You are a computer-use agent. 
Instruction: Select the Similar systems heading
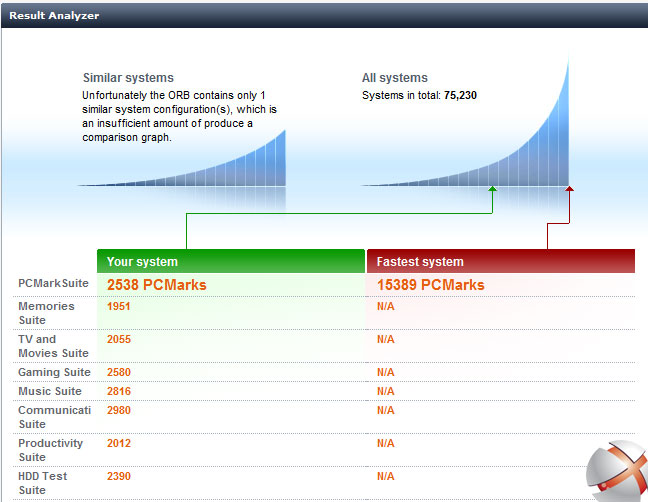(128, 78)
